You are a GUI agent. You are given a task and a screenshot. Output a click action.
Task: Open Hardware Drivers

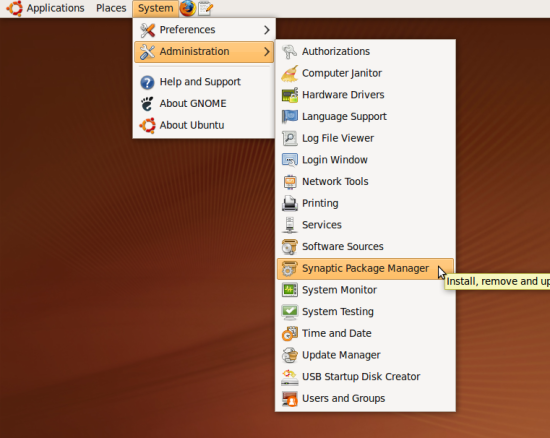[x=365, y=95]
